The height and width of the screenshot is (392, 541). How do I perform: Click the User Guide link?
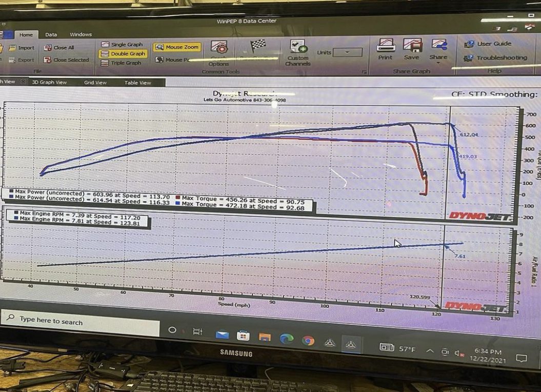click(x=494, y=44)
